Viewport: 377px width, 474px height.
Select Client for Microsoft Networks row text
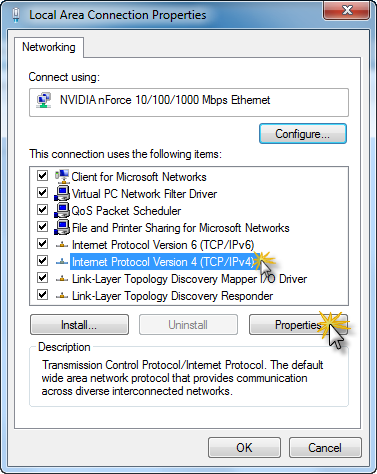coord(139,177)
